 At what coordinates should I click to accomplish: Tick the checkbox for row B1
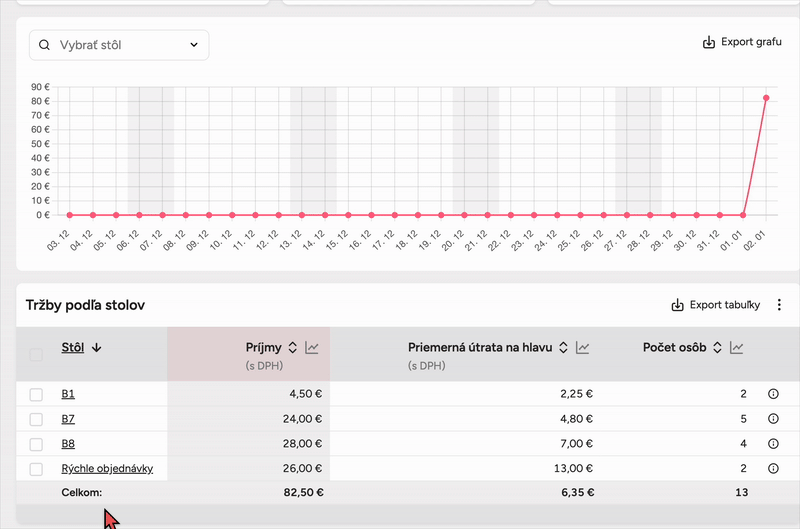pos(36,394)
